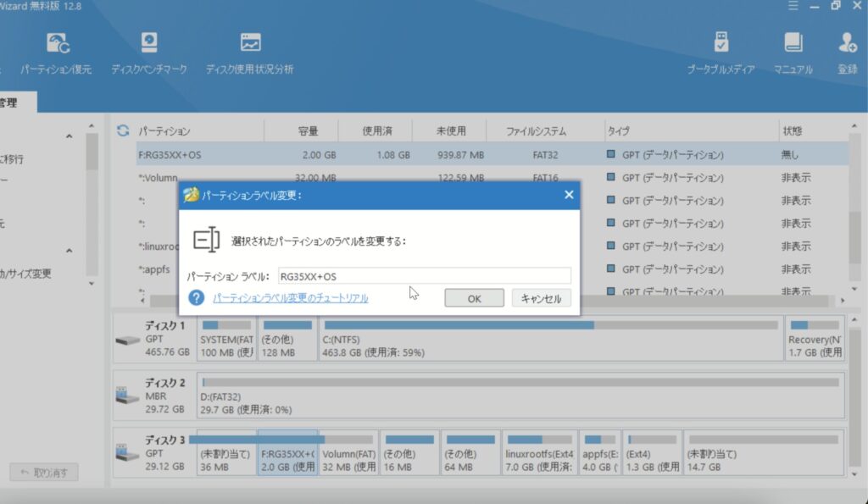Collapse the lower left-panel section chevron

pos(70,251)
